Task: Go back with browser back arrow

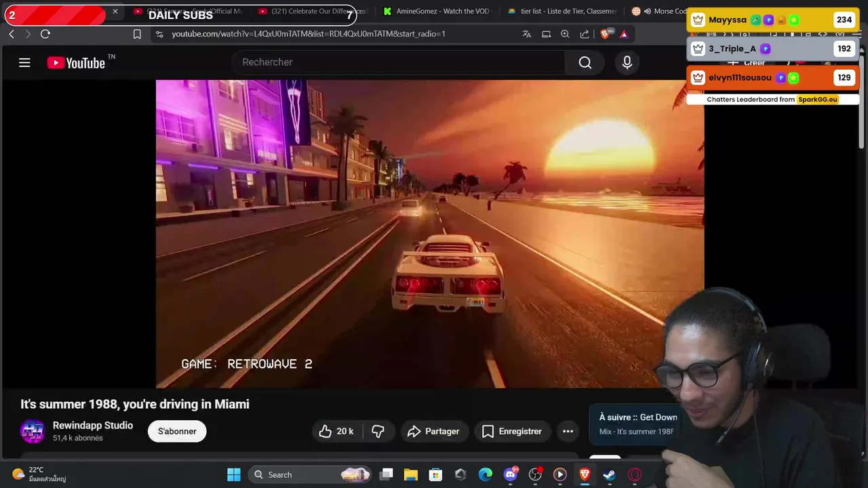Action: (x=12, y=34)
